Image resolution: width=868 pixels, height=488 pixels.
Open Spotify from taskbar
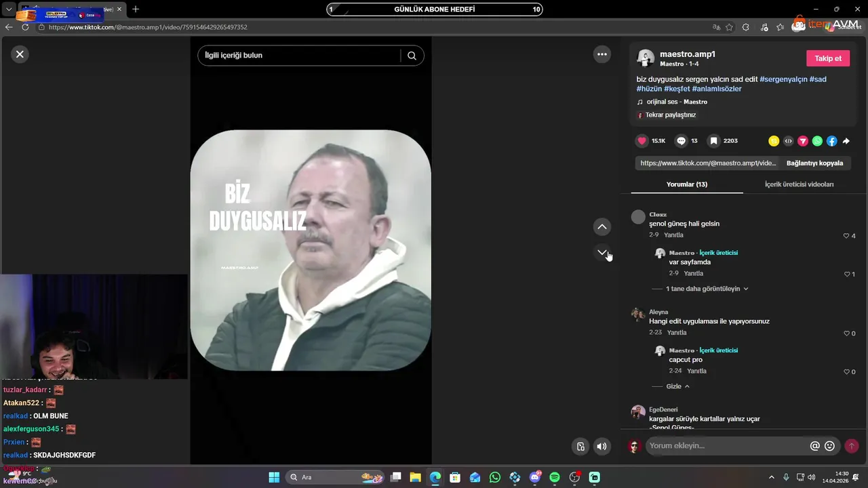point(555,477)
